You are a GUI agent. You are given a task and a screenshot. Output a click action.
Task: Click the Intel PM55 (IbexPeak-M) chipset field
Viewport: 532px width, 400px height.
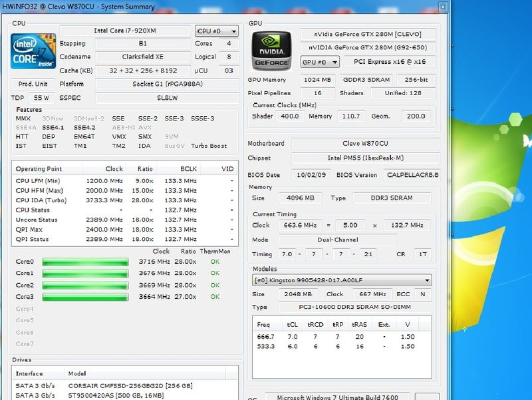pos(365,158)
